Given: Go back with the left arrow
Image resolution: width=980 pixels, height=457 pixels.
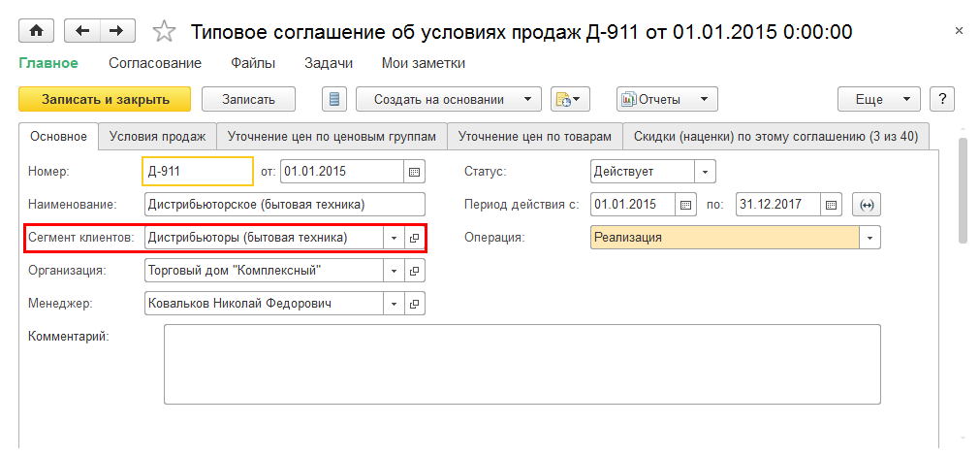Looking at the screenshot, I should click(81, 31).
